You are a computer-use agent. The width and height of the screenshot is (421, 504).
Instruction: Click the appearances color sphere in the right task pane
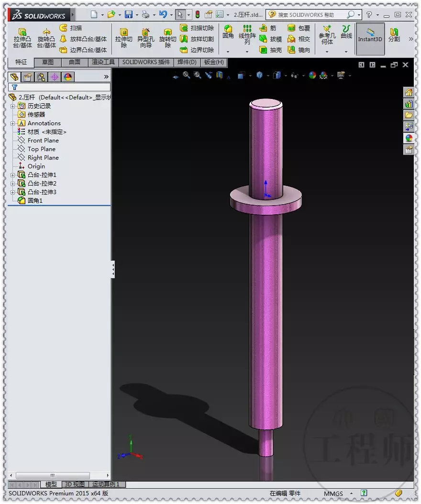(409, 138)
